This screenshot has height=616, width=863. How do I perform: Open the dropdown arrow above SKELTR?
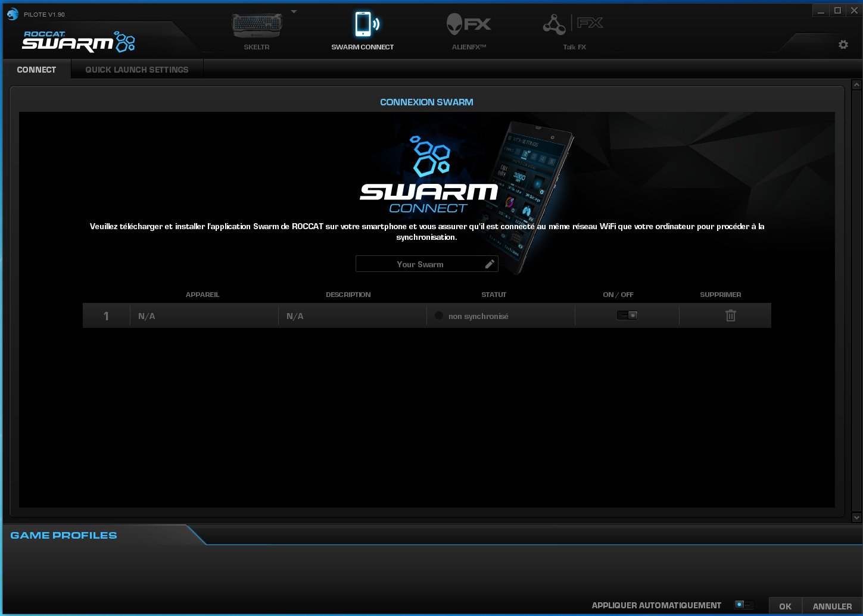(293, 10)
